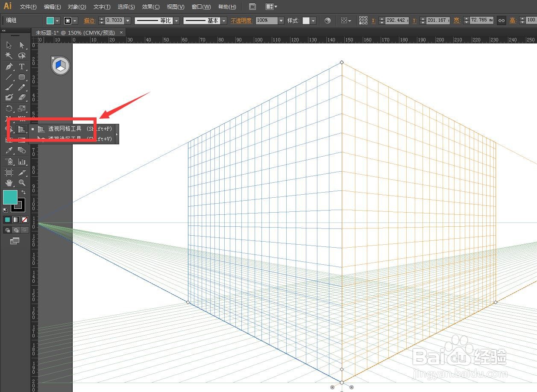Select the Column Graph tool
Screen dimensions: 537x392
(22, 161)
